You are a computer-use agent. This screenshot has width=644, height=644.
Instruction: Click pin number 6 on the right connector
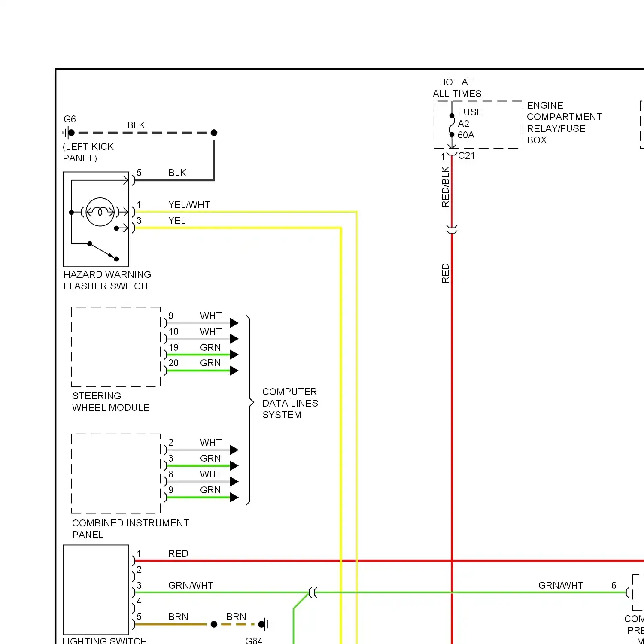[614, 585]
